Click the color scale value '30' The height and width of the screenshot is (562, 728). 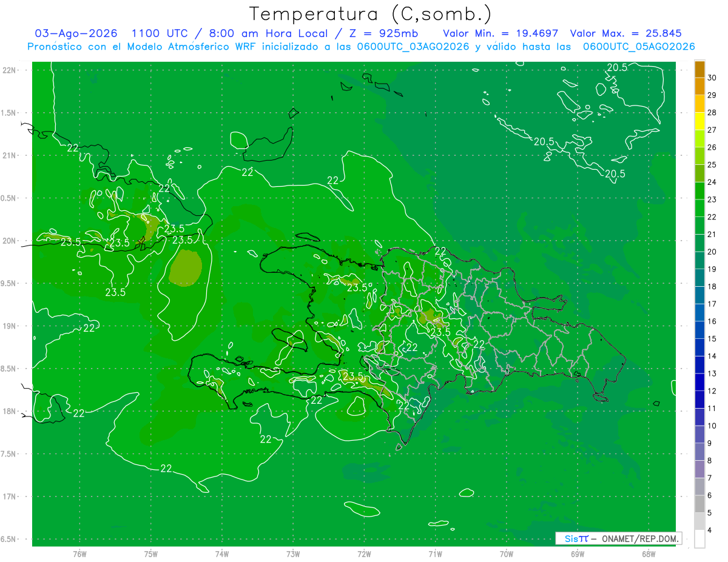pyautogui.click(x=712, y=78)
